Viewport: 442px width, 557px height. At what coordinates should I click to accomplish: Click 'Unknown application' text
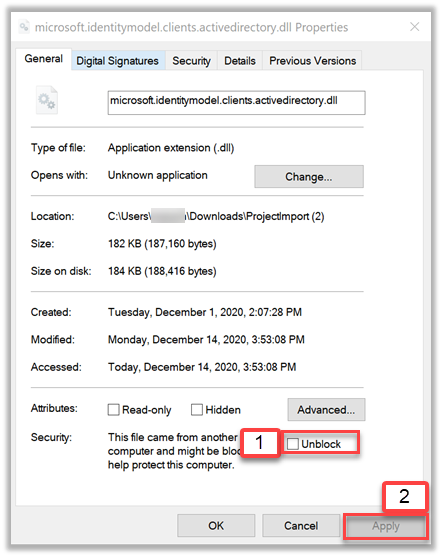pyautogui.click(x=157, y=175)
